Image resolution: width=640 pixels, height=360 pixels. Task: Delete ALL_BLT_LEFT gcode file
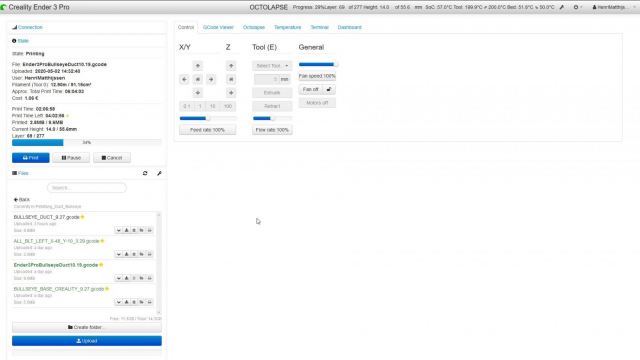click(134, 254)
